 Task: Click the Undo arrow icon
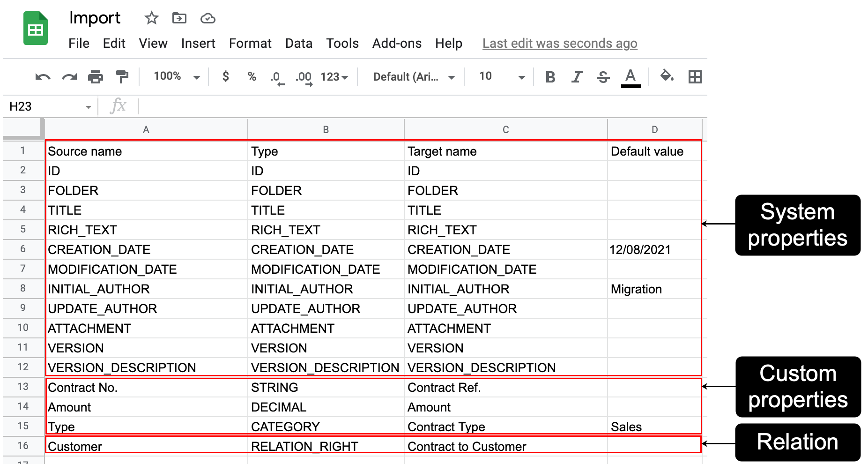(43, 77)
